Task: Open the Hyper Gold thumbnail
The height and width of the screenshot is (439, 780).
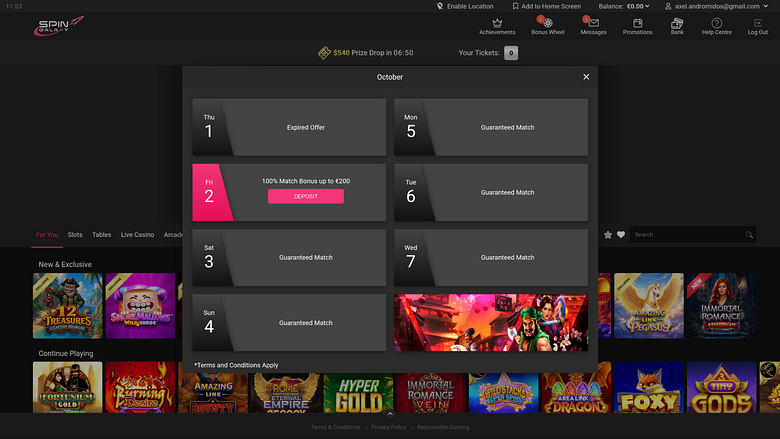Action: tap(358, 393)
